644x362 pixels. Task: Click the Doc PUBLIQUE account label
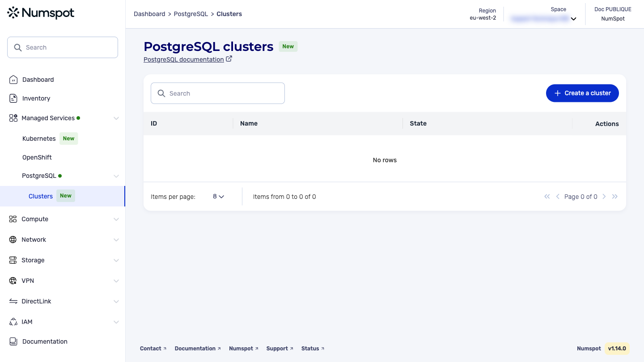613,9
